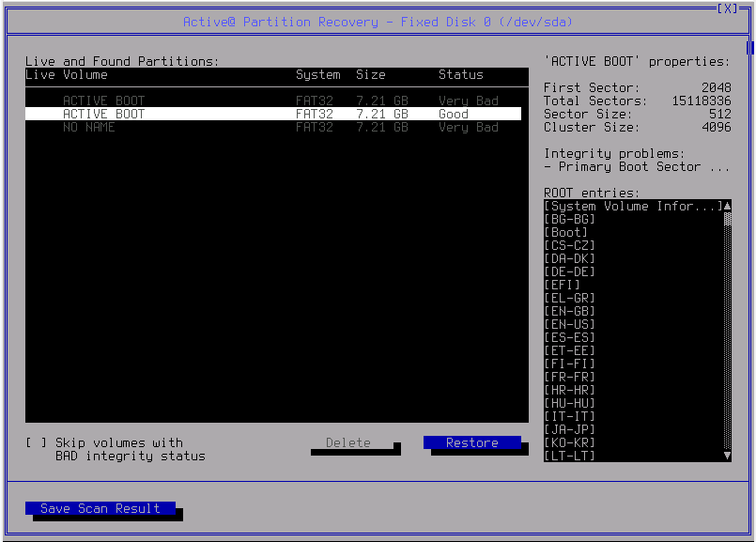Click the Live Volume column header
The image size is (756, 542).
coord(67,75)
